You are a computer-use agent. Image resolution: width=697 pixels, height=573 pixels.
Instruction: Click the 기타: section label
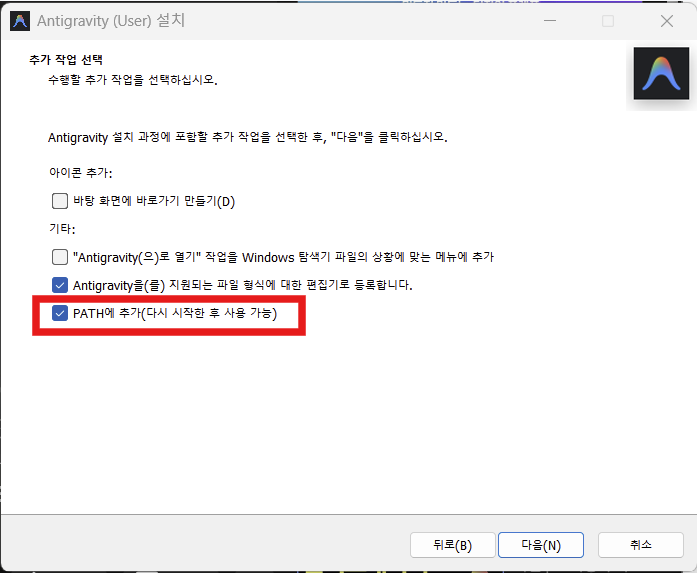62,229
